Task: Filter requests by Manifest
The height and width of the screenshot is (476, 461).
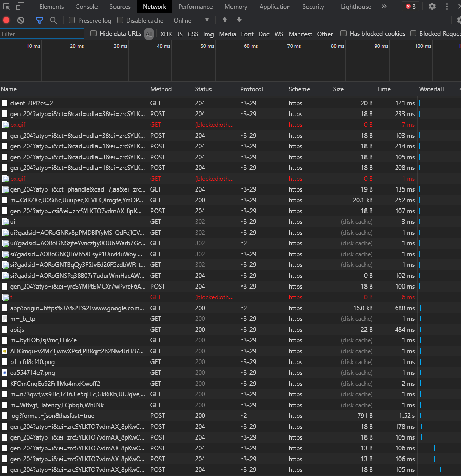Action: pyautogui.click(x=300, y=34)
